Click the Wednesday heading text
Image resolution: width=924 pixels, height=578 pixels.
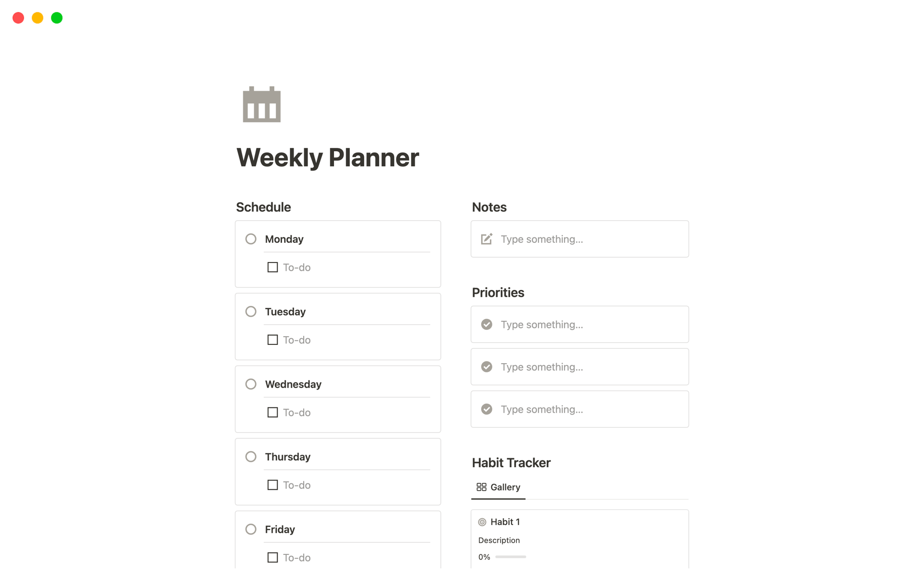coord(293,384)
